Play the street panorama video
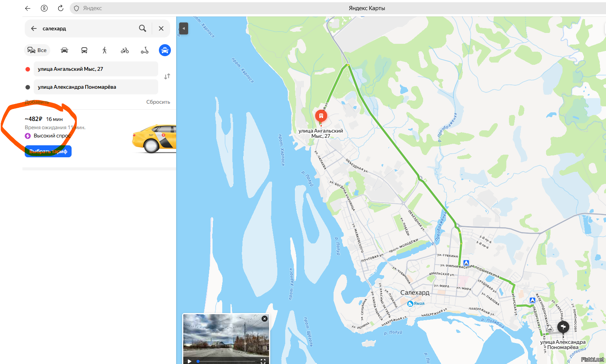The image size is (606, 364). (190, 361)
